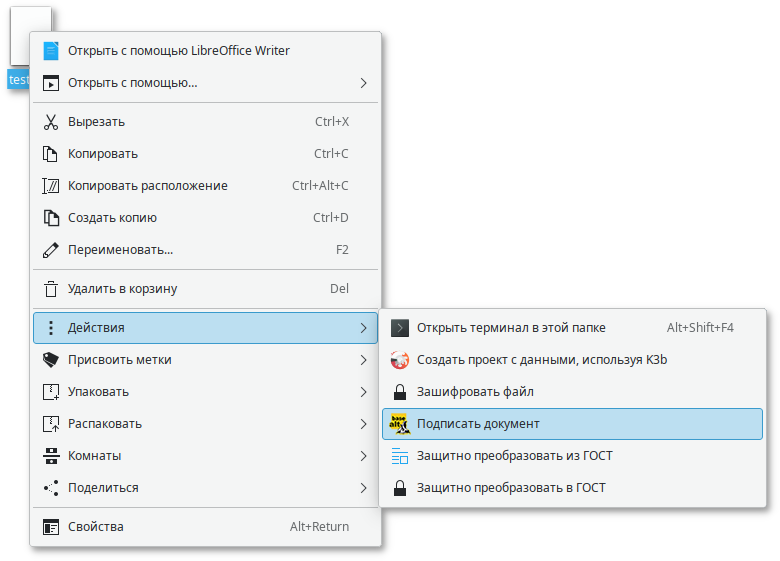Expand the Действия submenu chevron
Screen dimensions: 780x561
[364, 328]
